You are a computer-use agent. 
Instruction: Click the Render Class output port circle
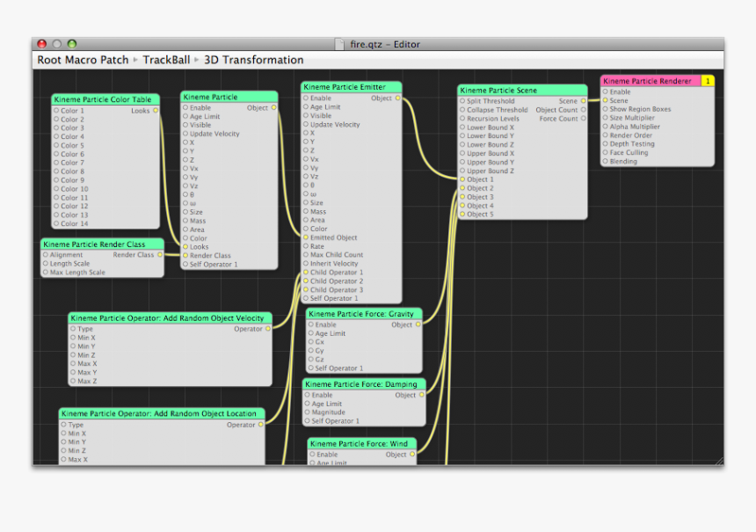(160, 255)
